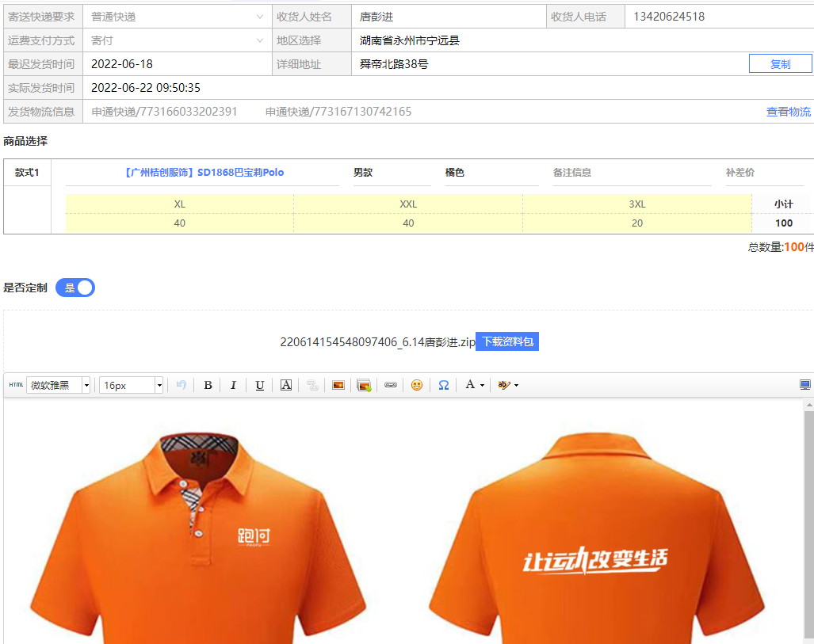Viewport: 814px width, 644px height.
Task: Open the multi-image upload icon
Action: click(x=364, y=385)
